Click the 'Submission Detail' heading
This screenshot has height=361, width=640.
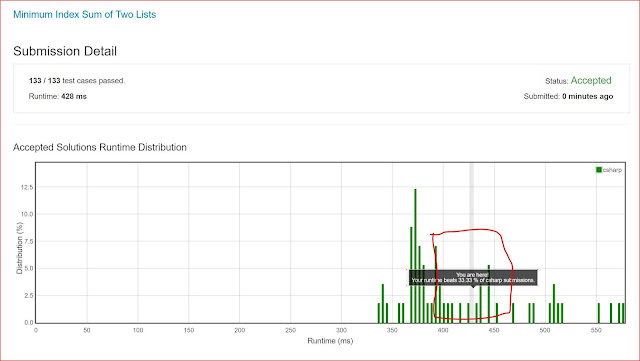point(65,51)
